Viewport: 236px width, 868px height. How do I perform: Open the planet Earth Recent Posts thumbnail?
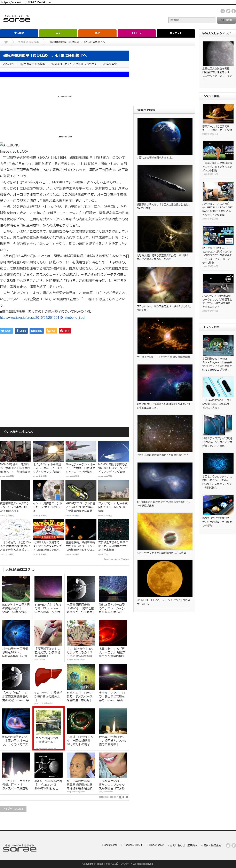point(165,136)
